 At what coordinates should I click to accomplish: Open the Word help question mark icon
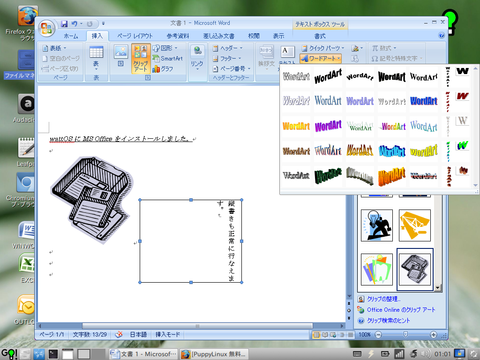click(442, 35)
